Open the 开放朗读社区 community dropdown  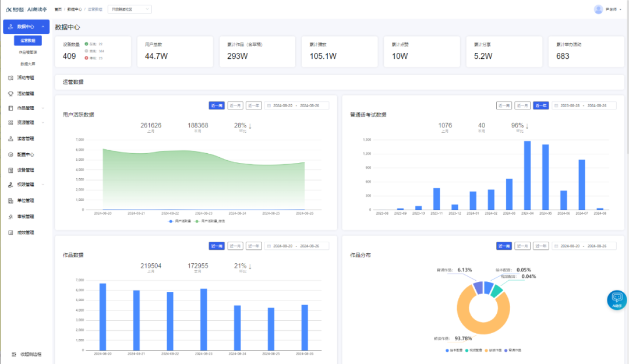point(129,9)
